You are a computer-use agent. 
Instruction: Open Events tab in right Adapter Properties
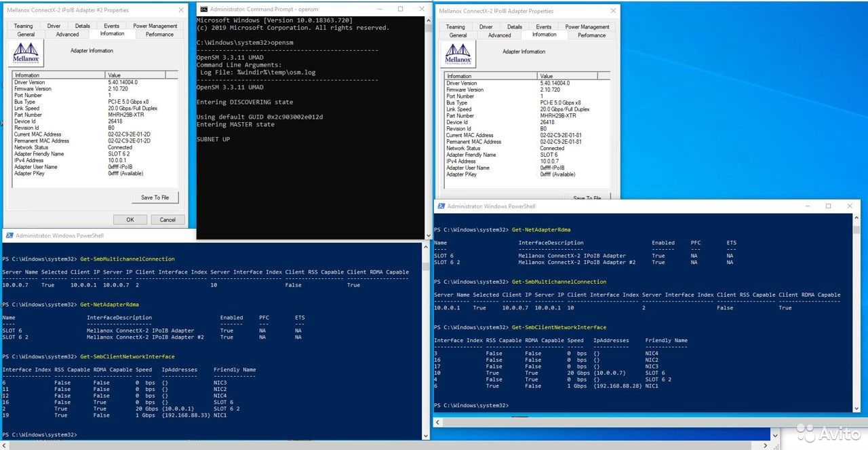tap(544, 27)
